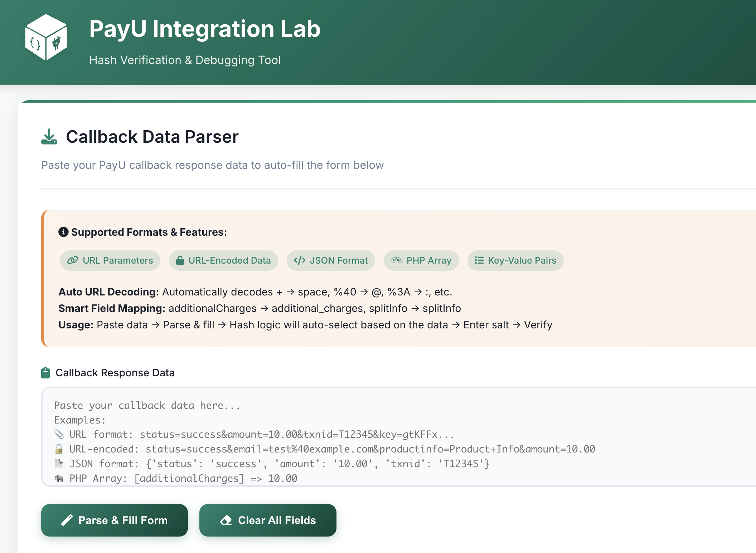Click the PHP logo icon in PHP Array chip
The width and height of the screenshot is (756, 553).
click(396, 260)
